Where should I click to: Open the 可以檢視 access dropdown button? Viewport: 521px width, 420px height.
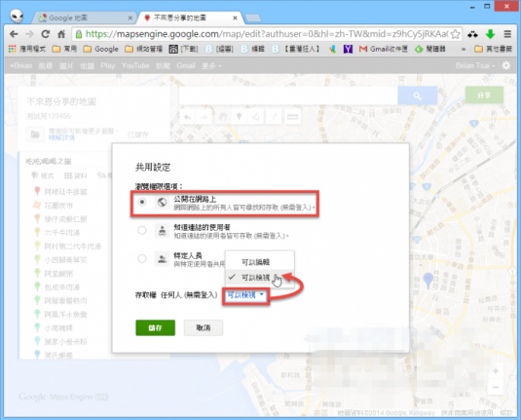click(245, 295)
